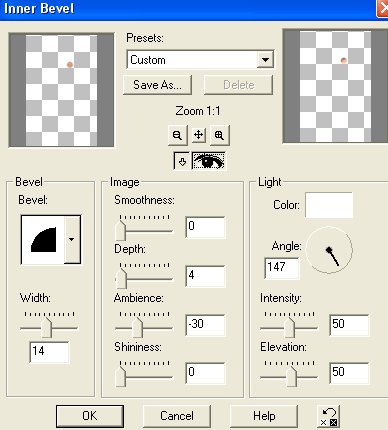Click the light Angle dial
The height and width of the screenshot is (430, 388).
point(329,250)
